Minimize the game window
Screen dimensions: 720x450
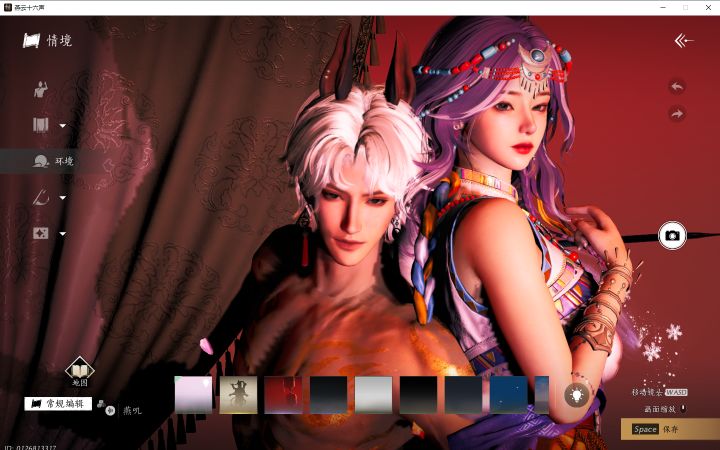(x=663, y=7)
